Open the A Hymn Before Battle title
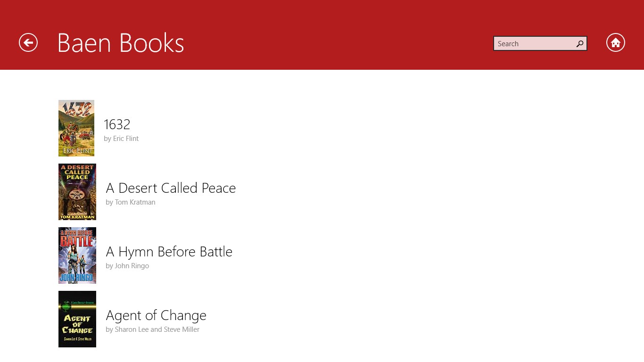Screen dimensions: 644x362 (x=169, y=252)
